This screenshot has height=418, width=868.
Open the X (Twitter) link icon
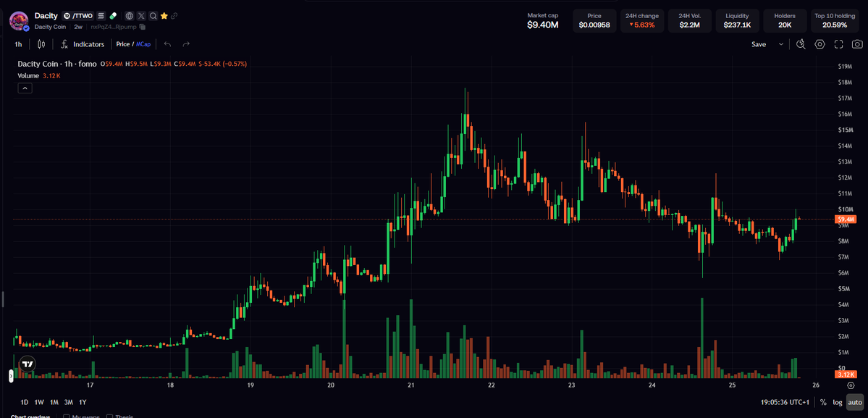140,16
